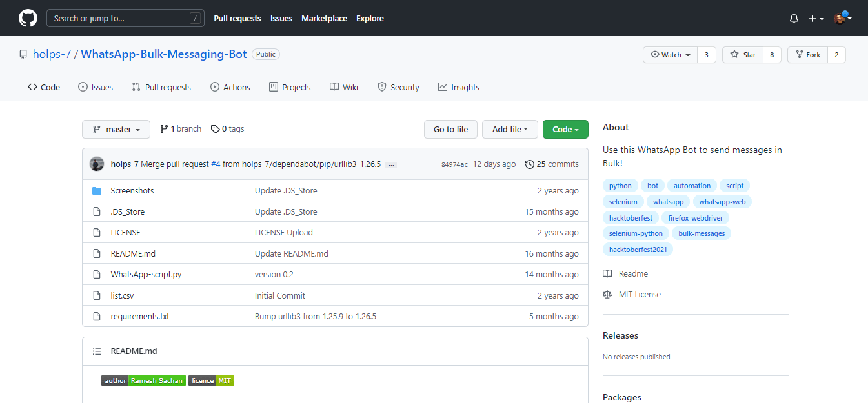
Task: Click the tags icon showing 0 tags
Action: [x=216, y=129]
